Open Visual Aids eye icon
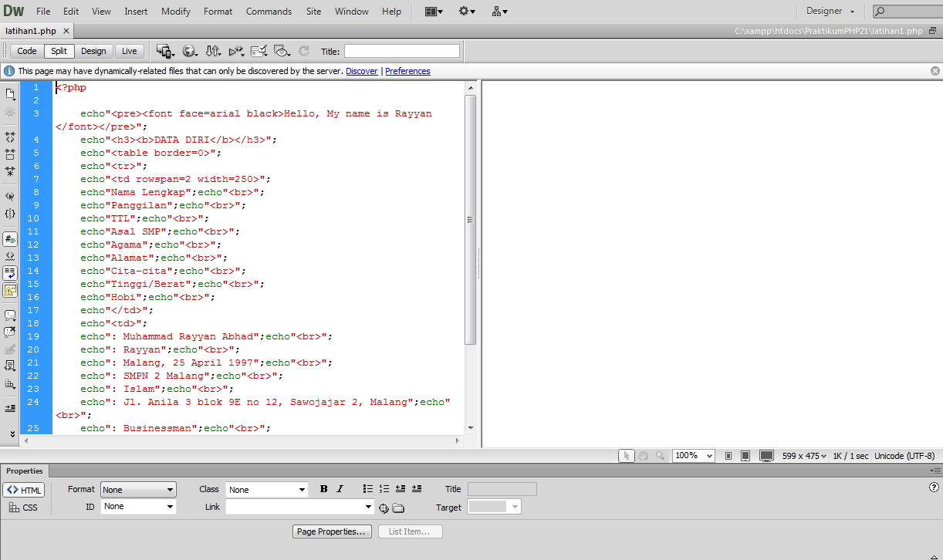 point(282,51)
